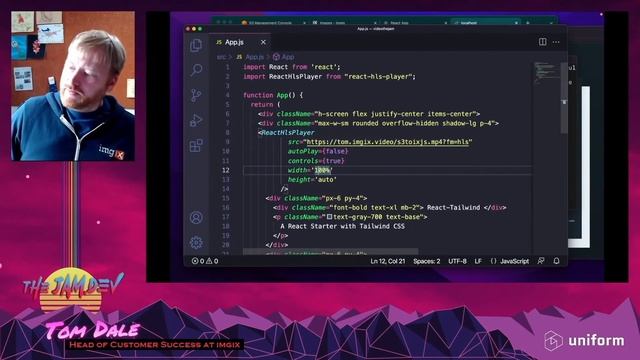Open the notifications bell
Screen dimensions: 640x360
point(556,261)
